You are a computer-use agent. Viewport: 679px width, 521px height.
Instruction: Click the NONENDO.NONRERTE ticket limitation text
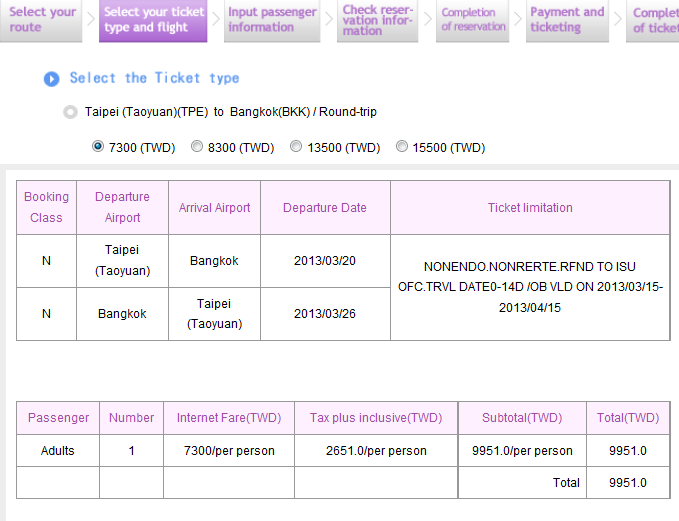click(530, 287)
